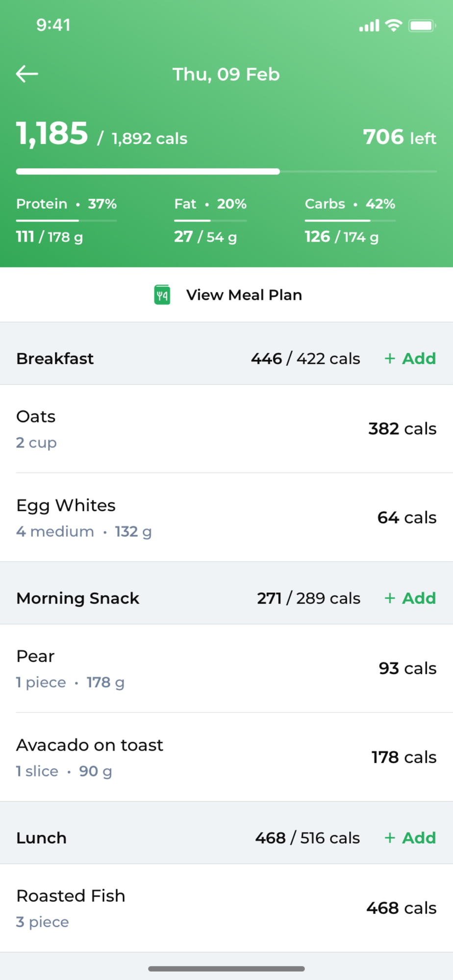
Task: Tap the Wi-Fi status icon
Action: tap(394, 25)
